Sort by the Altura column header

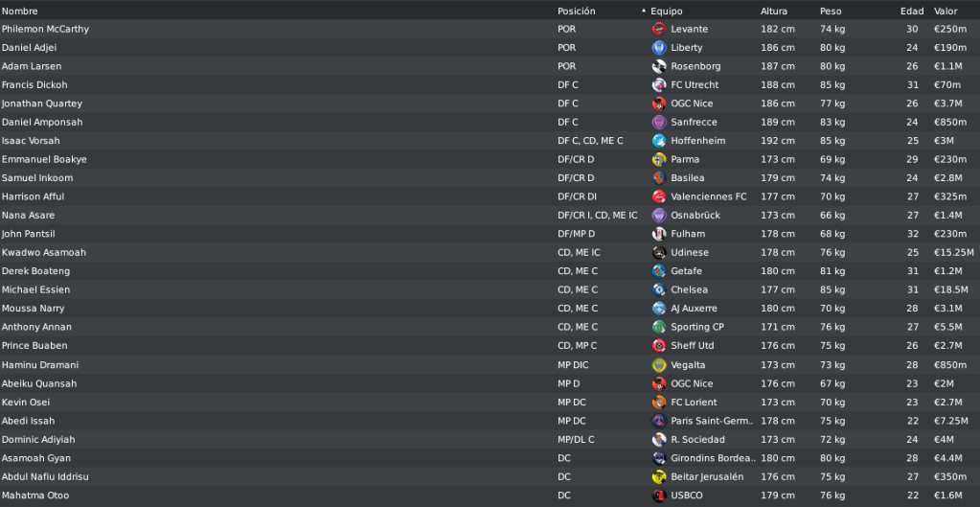[774, 12]
